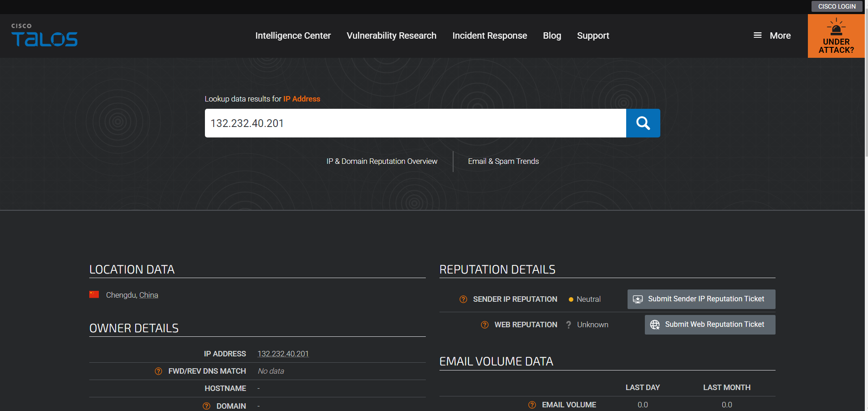Click the No data DNS match value

(x=271, y=371)
